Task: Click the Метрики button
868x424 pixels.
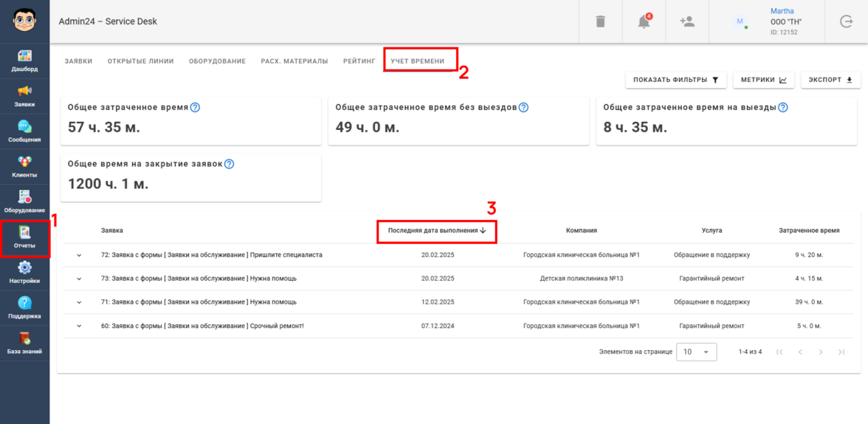Action: click(764, 80)
